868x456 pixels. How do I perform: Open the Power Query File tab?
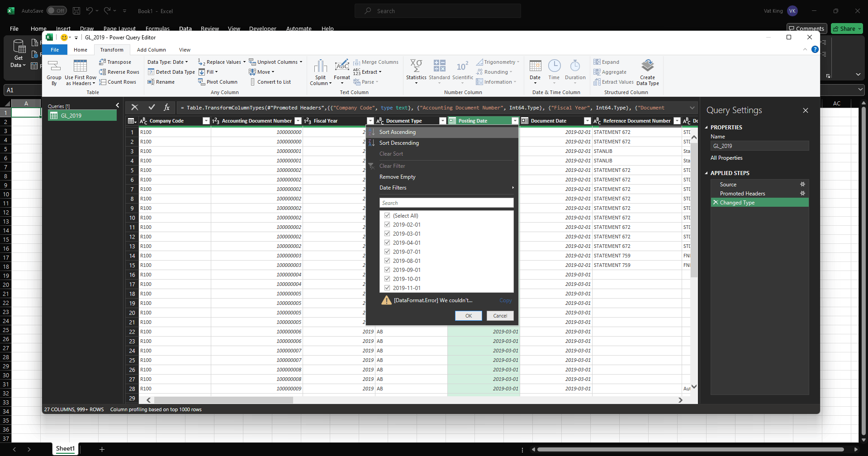[x=55, y=50]
